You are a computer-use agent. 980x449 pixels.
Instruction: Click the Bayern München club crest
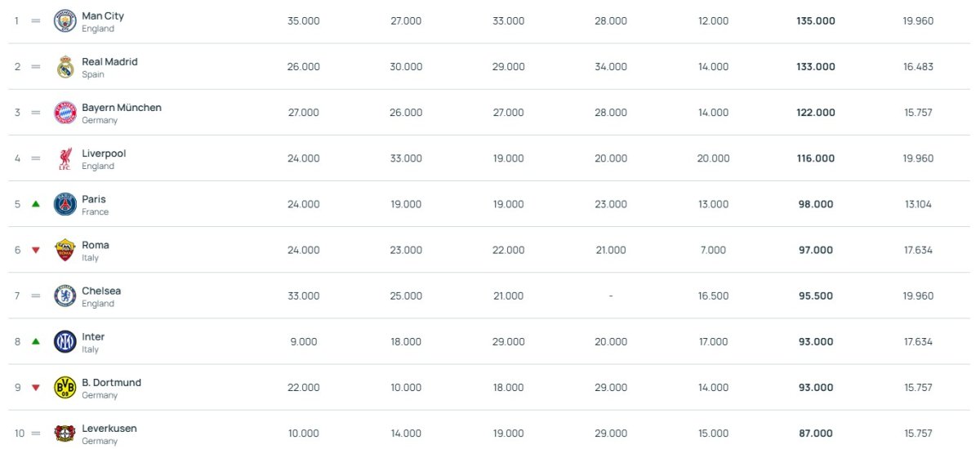pos(65,113)
